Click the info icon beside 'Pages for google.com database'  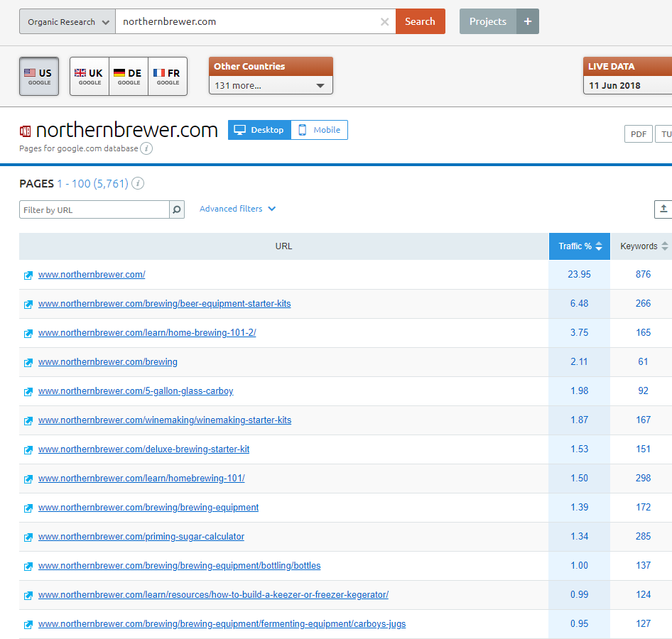(146, 149)
